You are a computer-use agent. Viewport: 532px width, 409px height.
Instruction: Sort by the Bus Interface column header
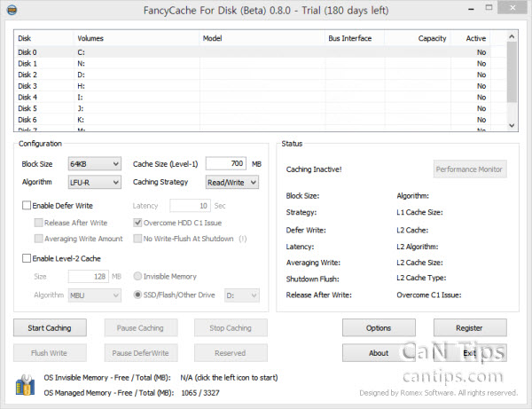[355, 38]
